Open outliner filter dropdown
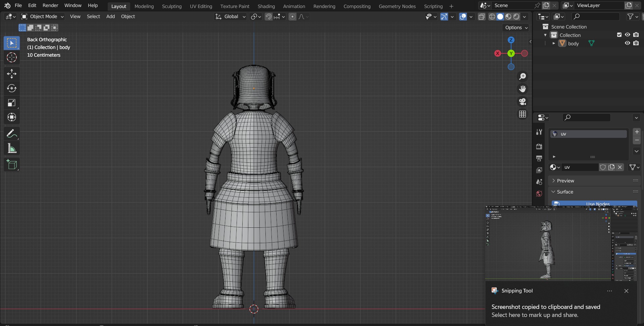Viewport: 644px width, 326px height. [632, 16]
